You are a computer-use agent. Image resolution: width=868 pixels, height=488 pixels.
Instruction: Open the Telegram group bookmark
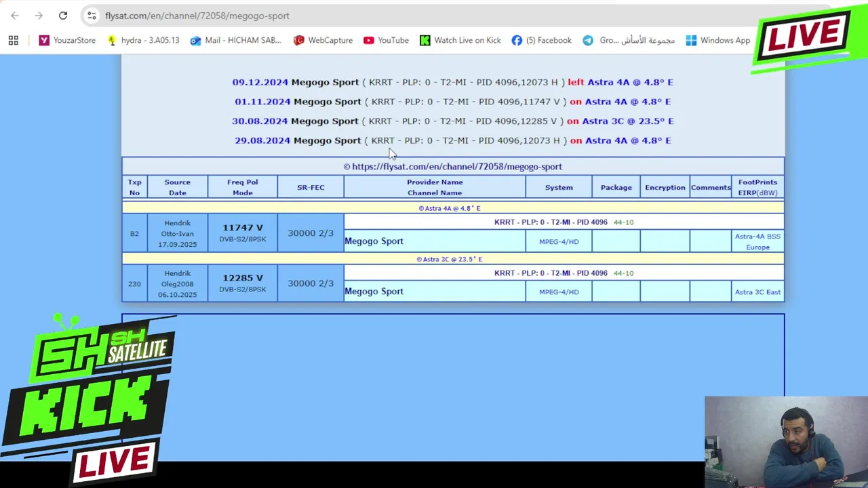629,41
